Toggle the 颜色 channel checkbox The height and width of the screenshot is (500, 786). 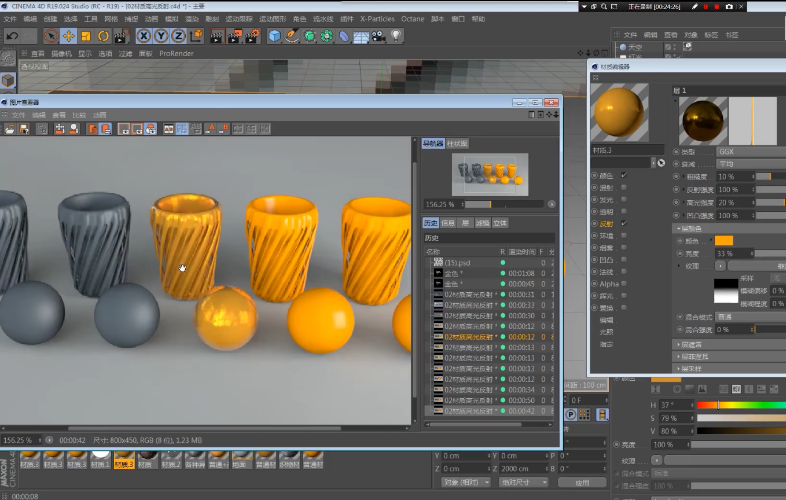coord(624,175)
